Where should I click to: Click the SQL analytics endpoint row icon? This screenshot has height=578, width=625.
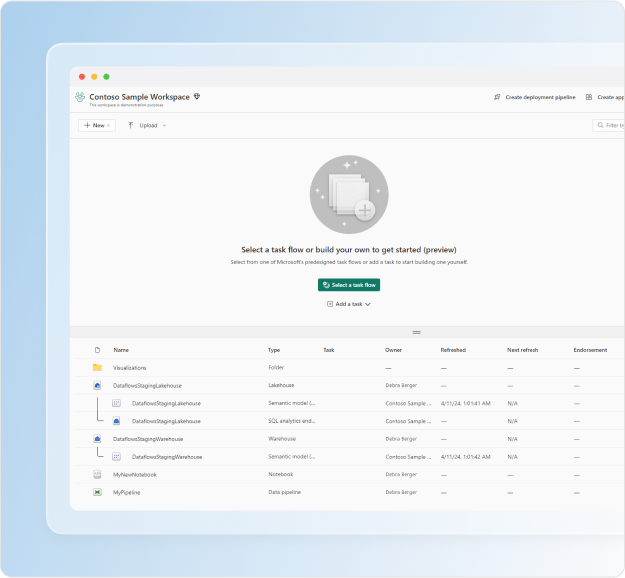(x=116, y=421)
